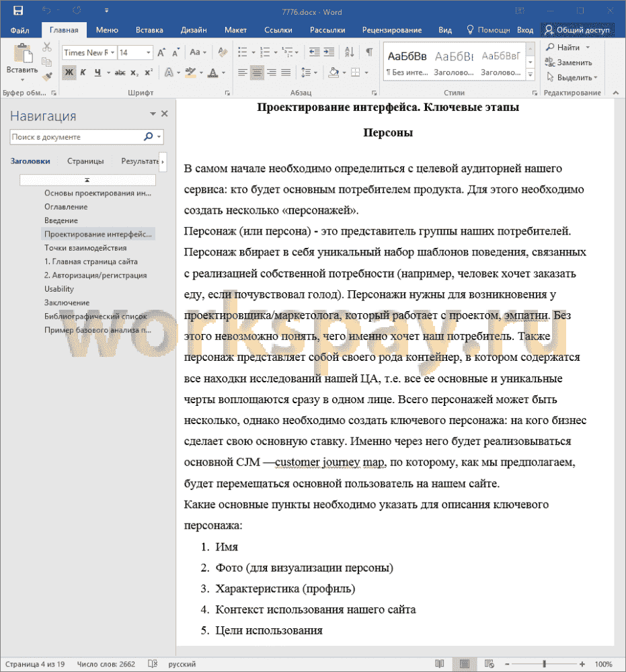The height and width of the screenshot is (672, 626).
Task: Click the Paste (Вставить) button
Action: (x=22, y=62)
